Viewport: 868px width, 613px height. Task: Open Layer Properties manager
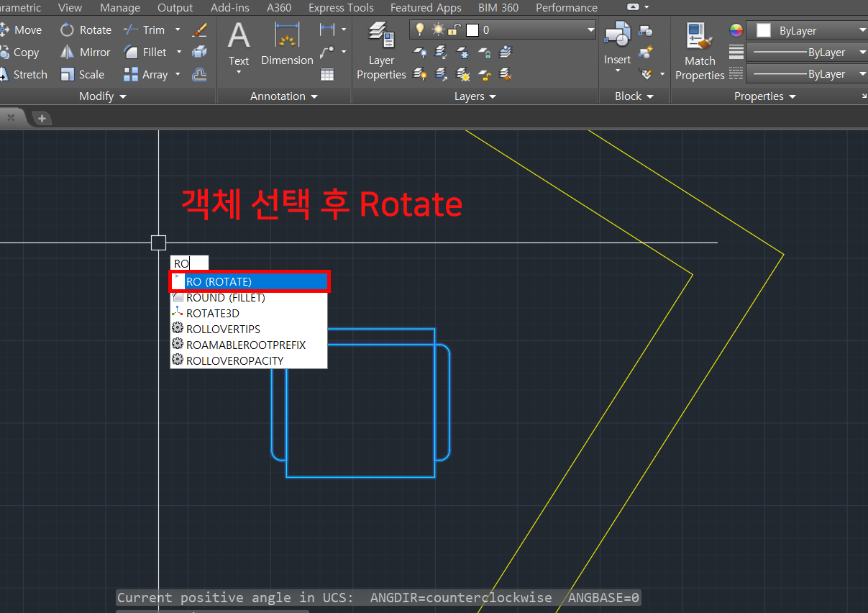click(x=381, y=50)
